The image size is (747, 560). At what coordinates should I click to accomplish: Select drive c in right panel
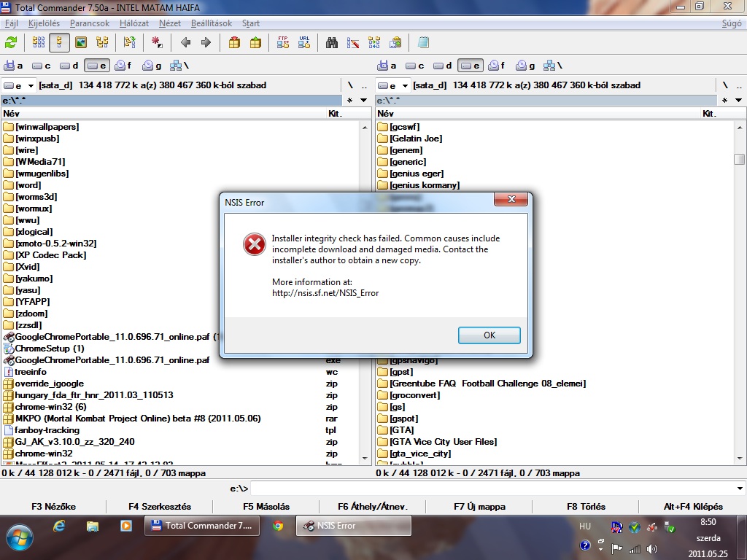click(x=414, y=66)
